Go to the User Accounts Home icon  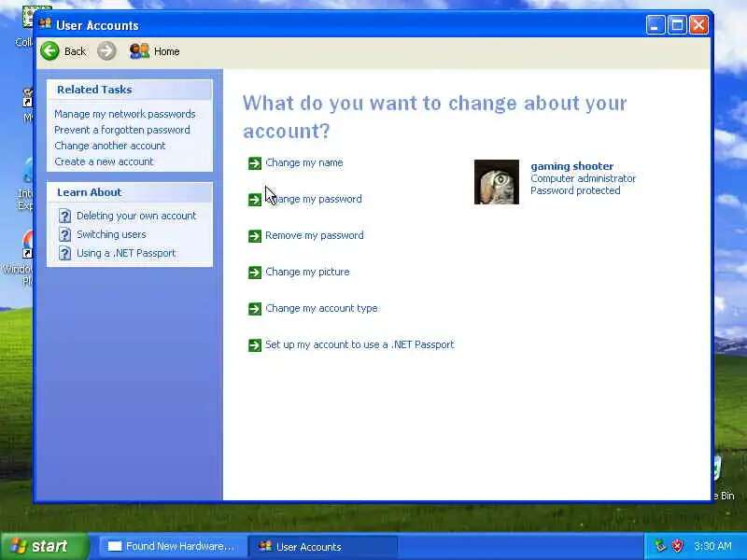tap(139, 51)
